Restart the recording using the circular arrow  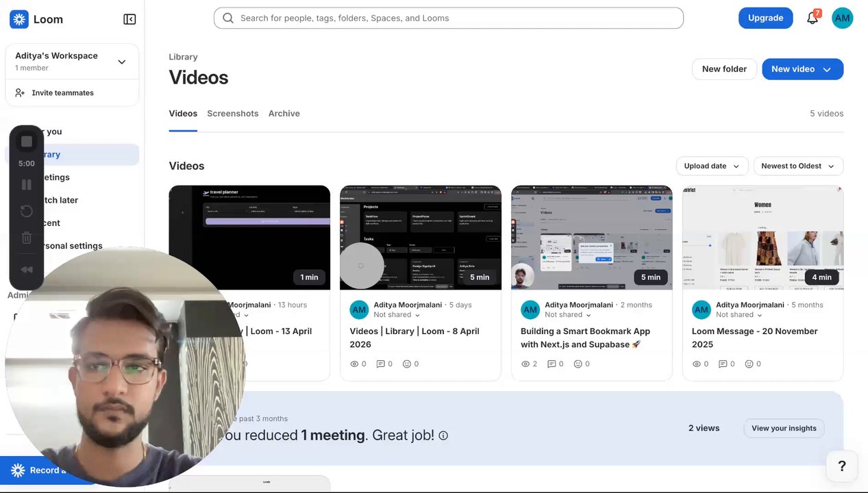[27, 211]
